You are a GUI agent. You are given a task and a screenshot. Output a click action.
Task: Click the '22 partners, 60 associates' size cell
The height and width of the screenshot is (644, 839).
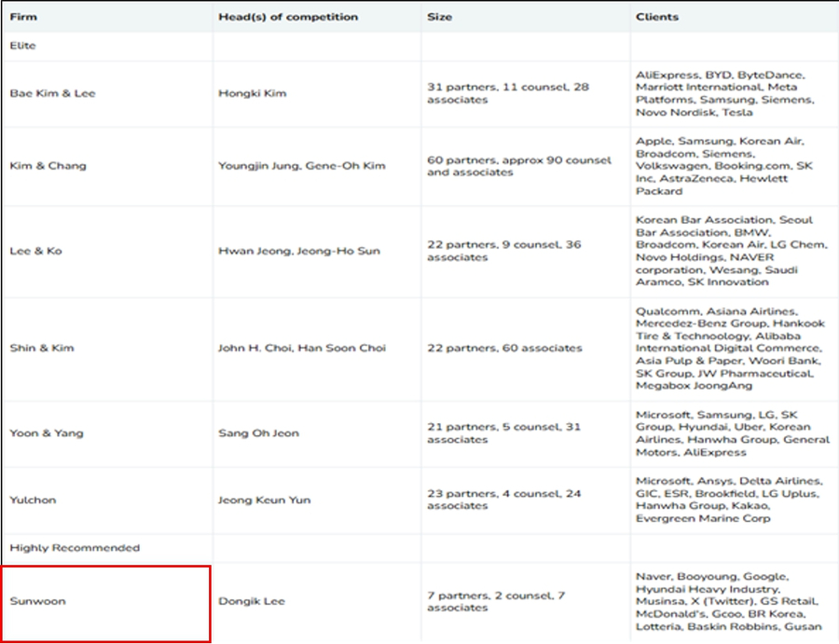pos(504,348)
